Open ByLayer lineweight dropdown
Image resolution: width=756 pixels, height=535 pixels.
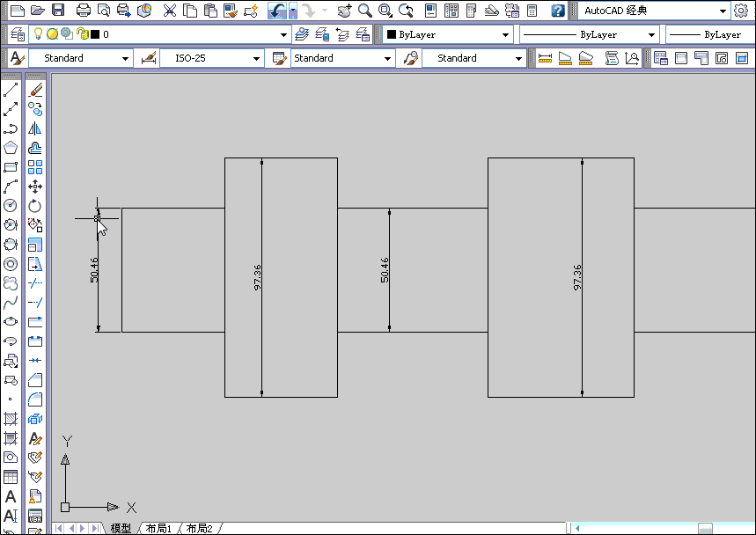[x=711, y=34]
